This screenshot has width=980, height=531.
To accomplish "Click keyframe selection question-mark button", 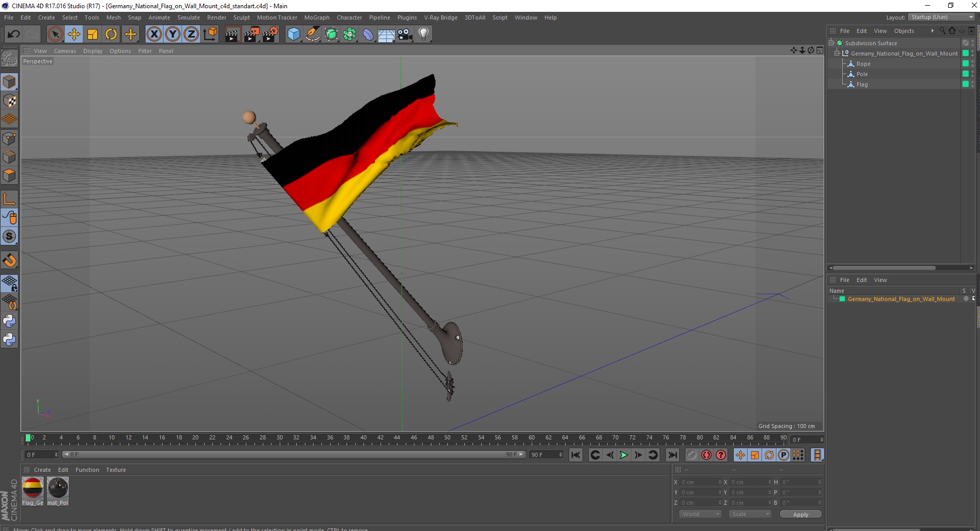I will coord(721,455).
